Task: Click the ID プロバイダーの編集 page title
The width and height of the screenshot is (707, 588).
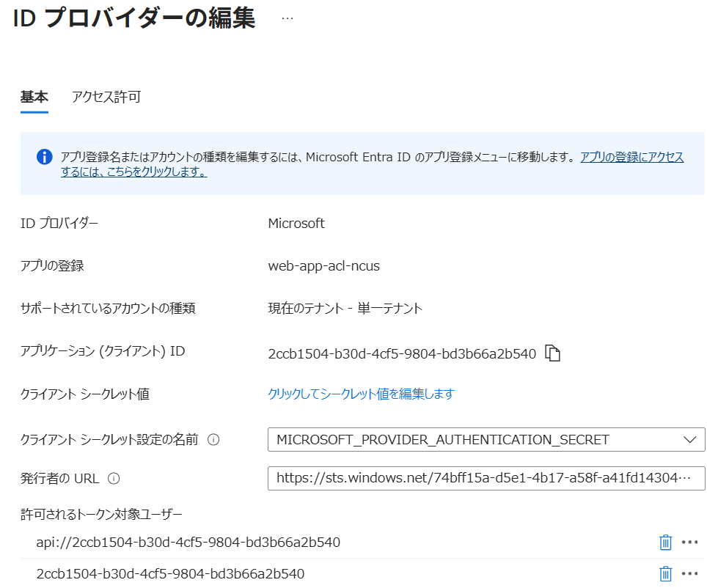Action: click(x=134, y=18)
